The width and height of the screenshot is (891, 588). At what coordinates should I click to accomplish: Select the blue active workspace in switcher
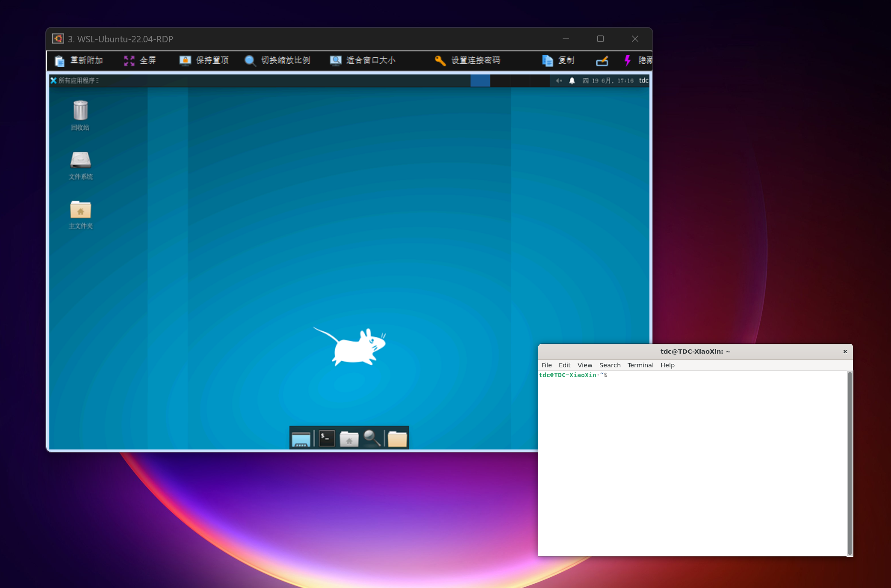point(480,80)
